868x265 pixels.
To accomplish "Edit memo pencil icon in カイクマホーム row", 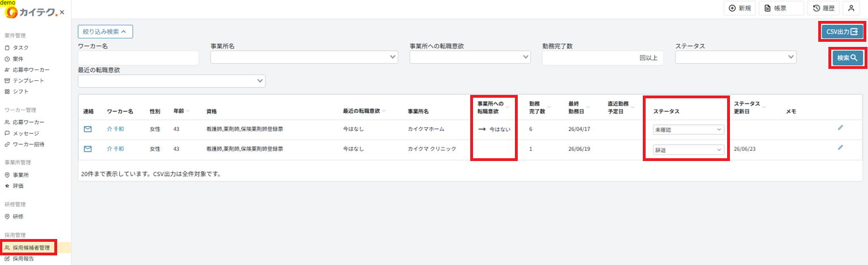I will [x=840, y=128].
